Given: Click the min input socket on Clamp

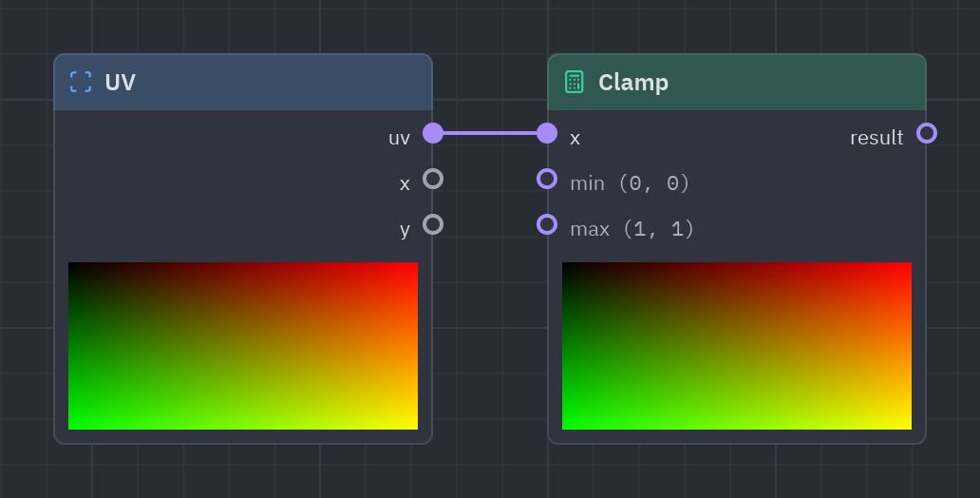Looking at the screenshot, I should 547,179.
